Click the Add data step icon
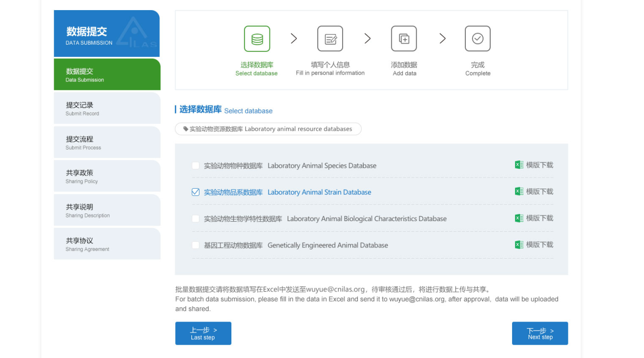644x358 pixels. pos(404,39)
